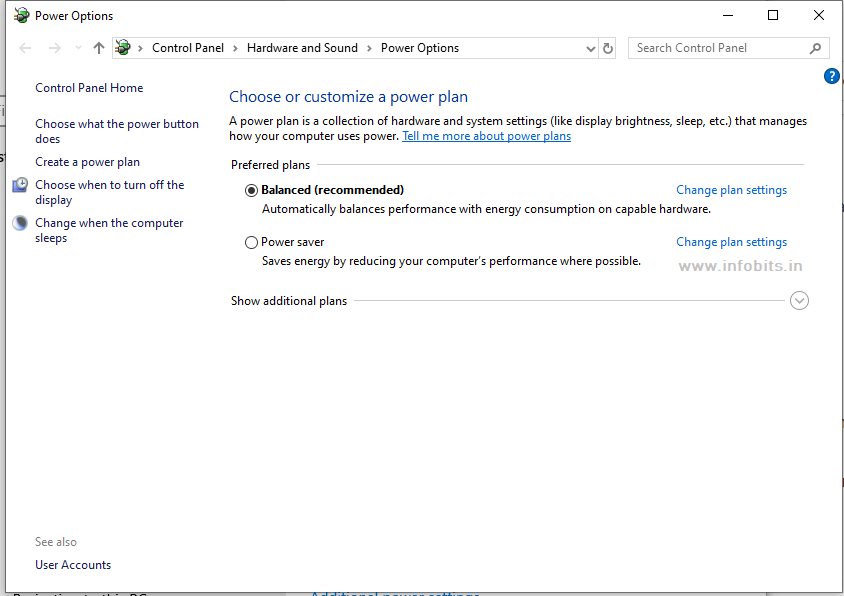Click the sleep moon icon in sidebar

coord(20,223)
